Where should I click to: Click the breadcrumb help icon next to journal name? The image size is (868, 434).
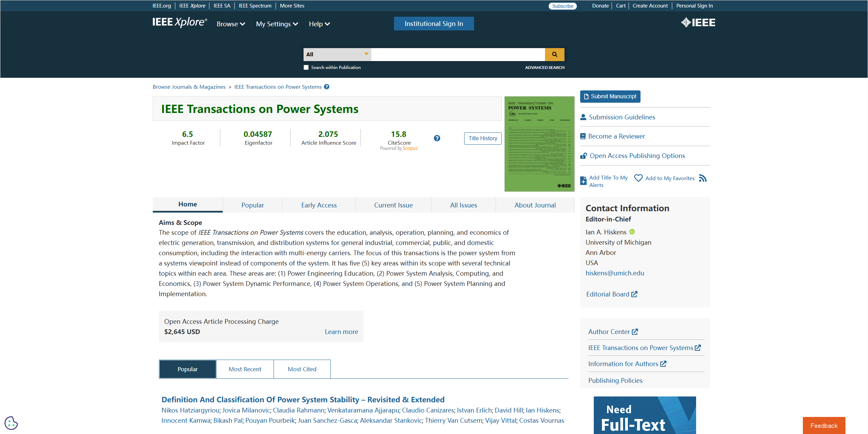point(327,87)
